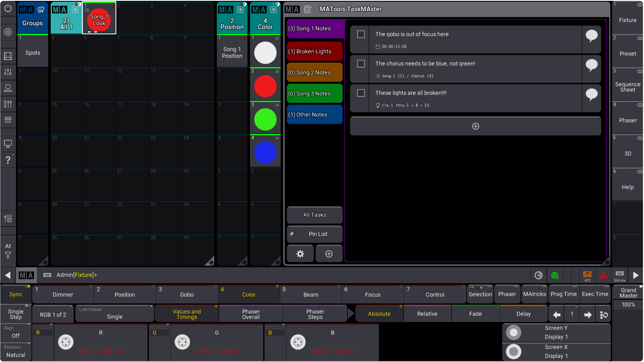Viewport: 644px width, 362px height.
Task: Open the Readout Natural dropdown
Action: point(16,352)
